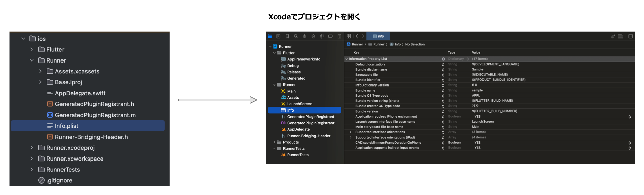Image resolution: width=644 pixels, height=195 pixels.
Task: Select the Info tab in the Xcode editor
Action: pos(378,36)
